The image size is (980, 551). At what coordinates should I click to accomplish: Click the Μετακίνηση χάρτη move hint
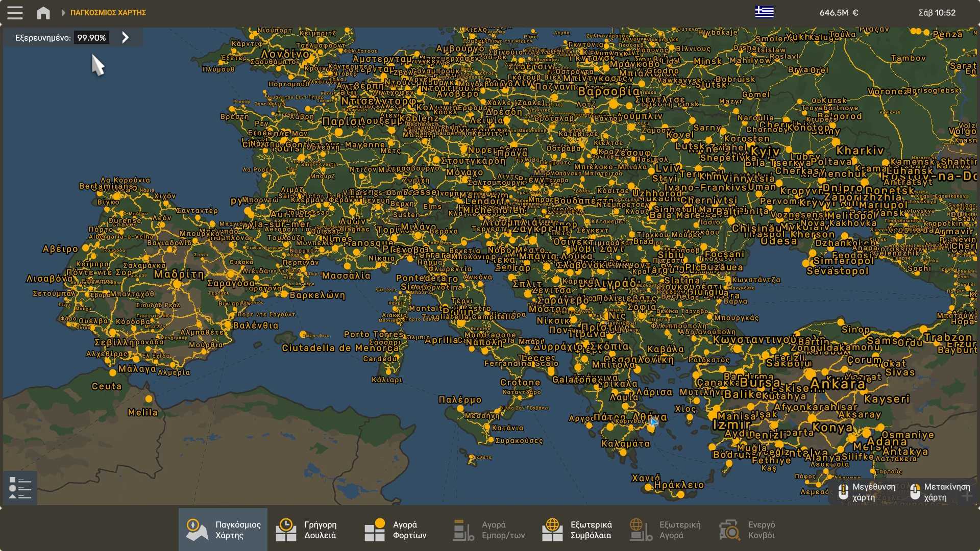click(940, 492)
